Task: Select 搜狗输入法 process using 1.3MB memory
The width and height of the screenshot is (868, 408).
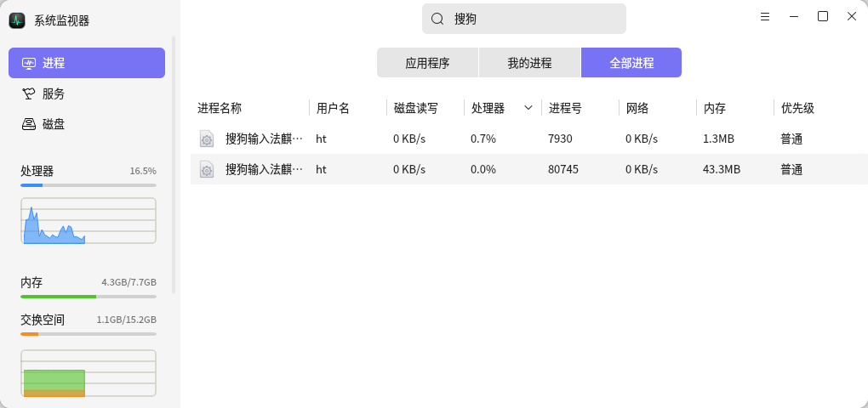Action: click(x=529, y=139)
